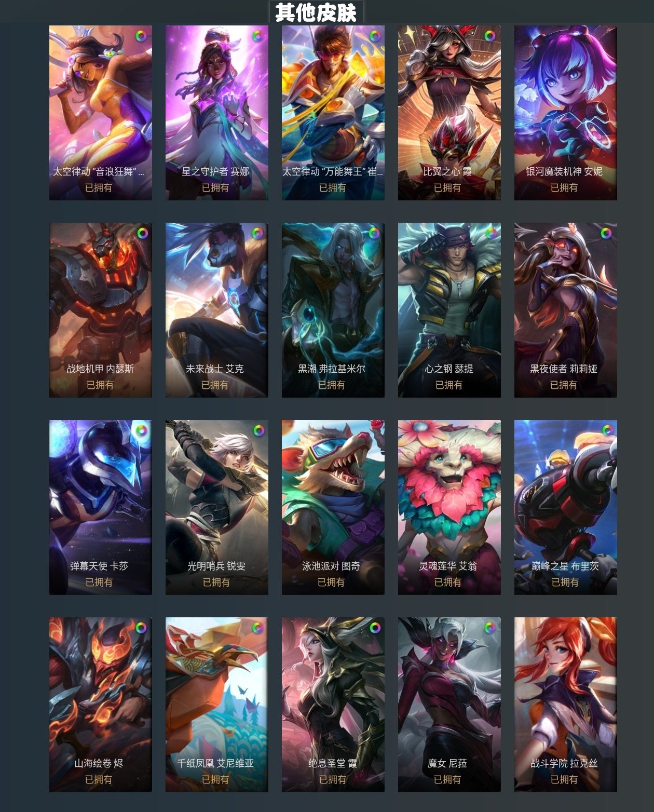This screenshot has width=654, height=812.
Task: Open chroma wheel on 弹幕天使 卡莎 skin
Action: click(x=141, y=430)
